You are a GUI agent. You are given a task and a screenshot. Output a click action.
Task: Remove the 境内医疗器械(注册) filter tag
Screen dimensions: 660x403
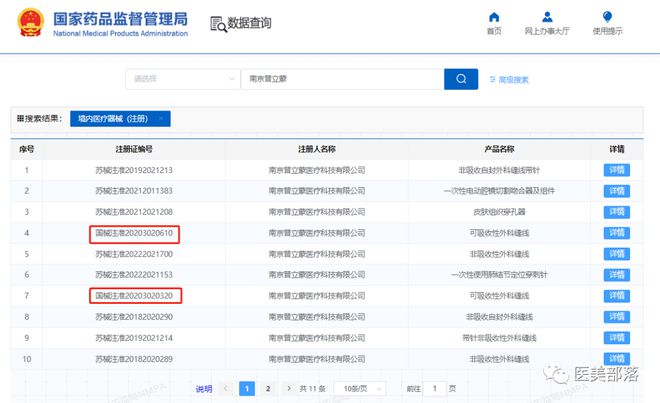coord(161,119)
